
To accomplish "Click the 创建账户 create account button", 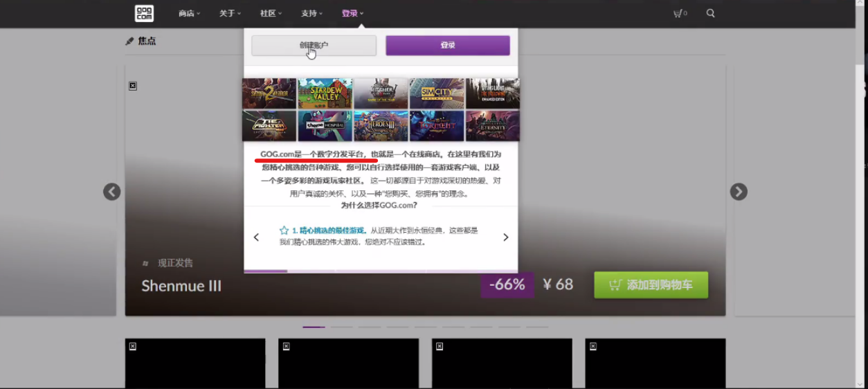I will coord(314,46).
